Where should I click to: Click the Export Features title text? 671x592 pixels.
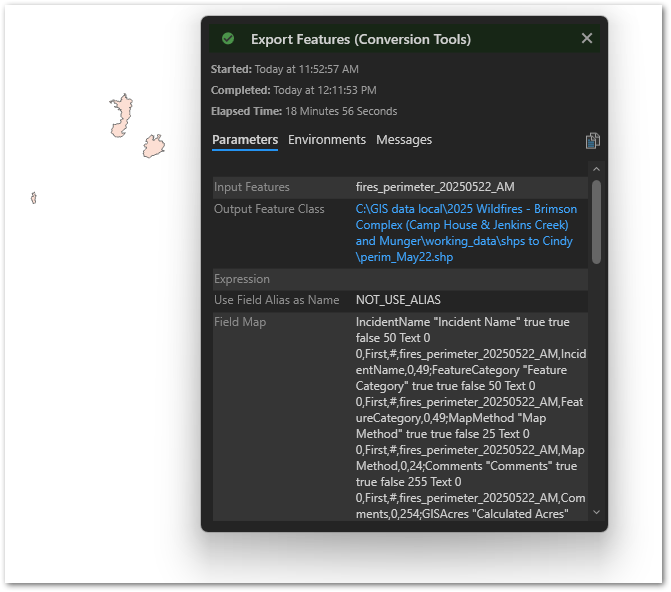(x=361, y=39)
